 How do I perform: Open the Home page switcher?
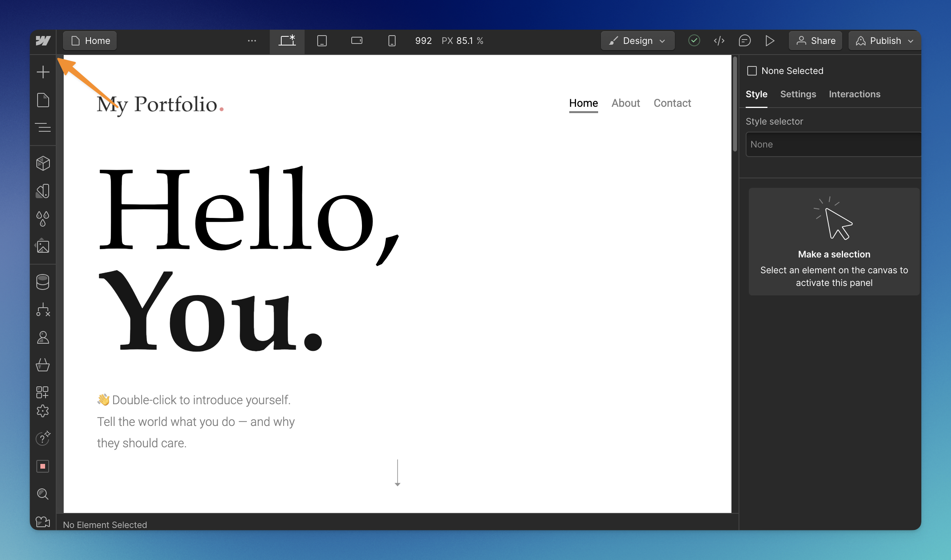coord(90,41)
